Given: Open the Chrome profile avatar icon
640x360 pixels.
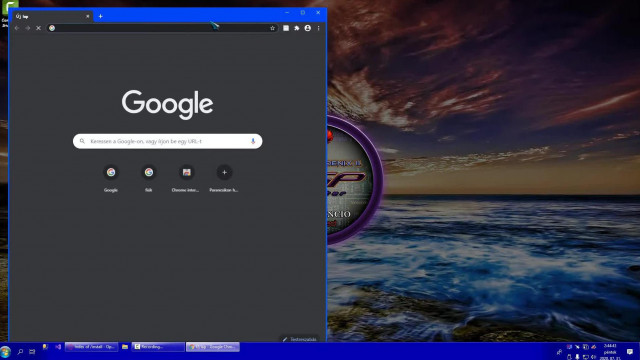Looking at the screenshot, I should click(x=308, y=28).
